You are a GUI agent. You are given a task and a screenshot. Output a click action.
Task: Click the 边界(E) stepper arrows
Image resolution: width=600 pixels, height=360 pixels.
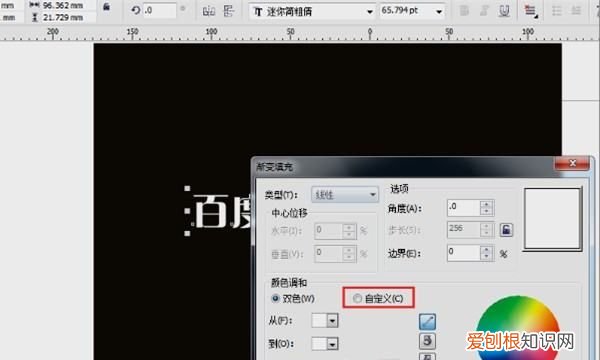coord(486,253)
